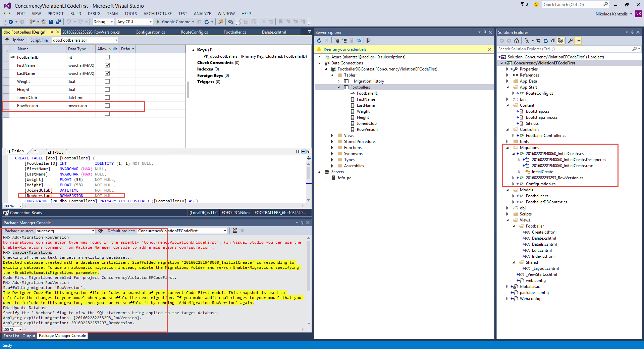
Task: Refresh Solution Explorer with the circular arrow icon
Action: click(x=546, y=41)
